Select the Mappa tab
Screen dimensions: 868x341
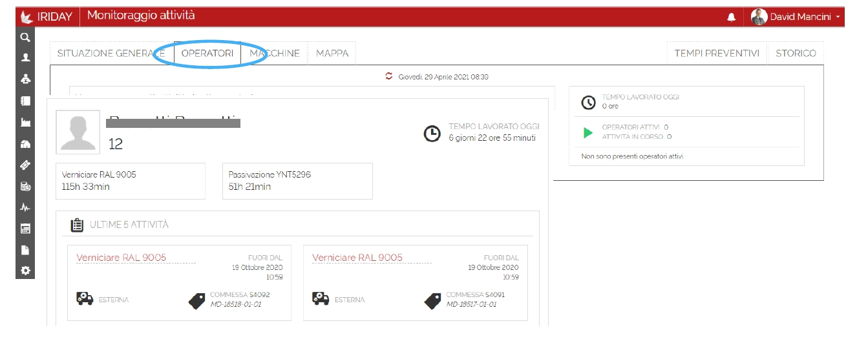(332, 54)
